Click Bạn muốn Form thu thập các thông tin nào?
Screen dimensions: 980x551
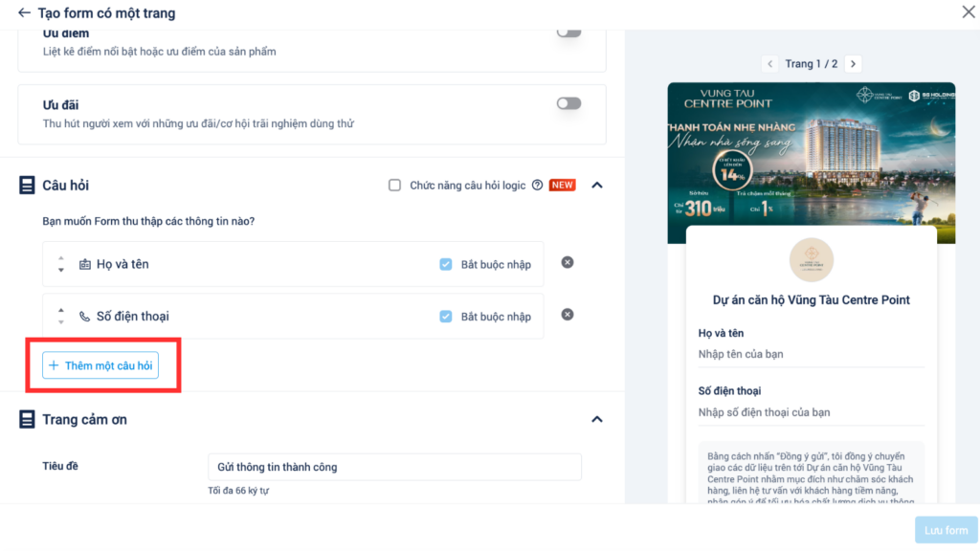(x=148, y=221)
